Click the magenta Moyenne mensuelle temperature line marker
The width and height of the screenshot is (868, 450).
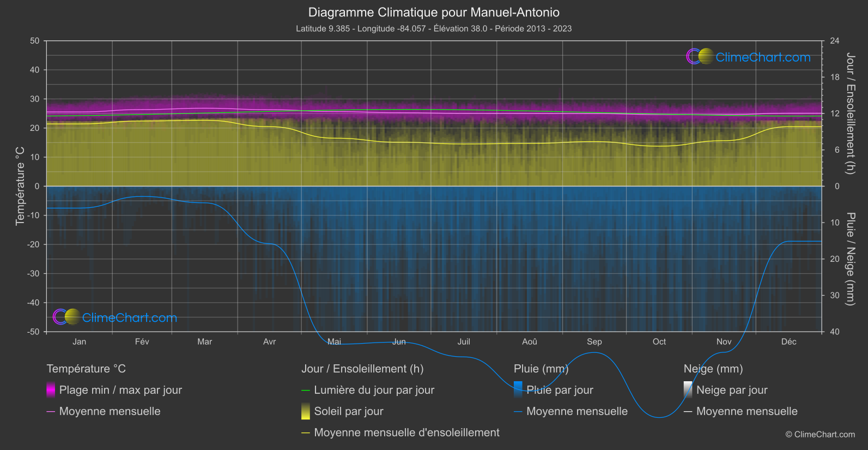click(x=51, y=411)
